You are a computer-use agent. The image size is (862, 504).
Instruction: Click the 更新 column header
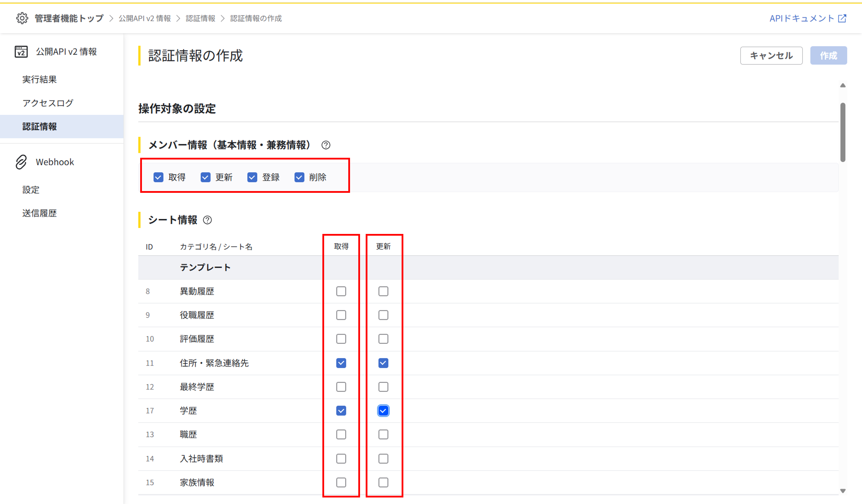click(383, 246)
